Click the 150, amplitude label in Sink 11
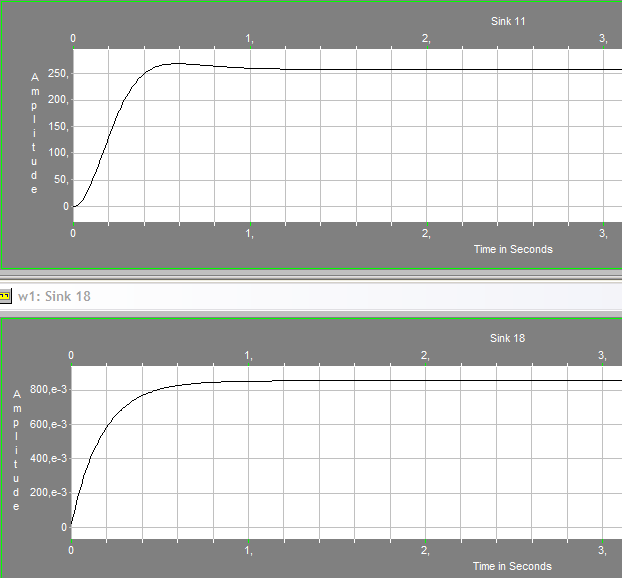Screen dimensions: 622x578 (58, 127)
